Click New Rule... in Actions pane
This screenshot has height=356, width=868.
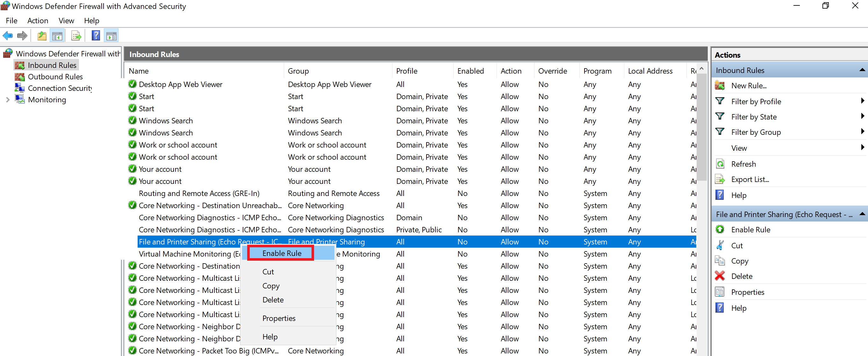[749, 86]
